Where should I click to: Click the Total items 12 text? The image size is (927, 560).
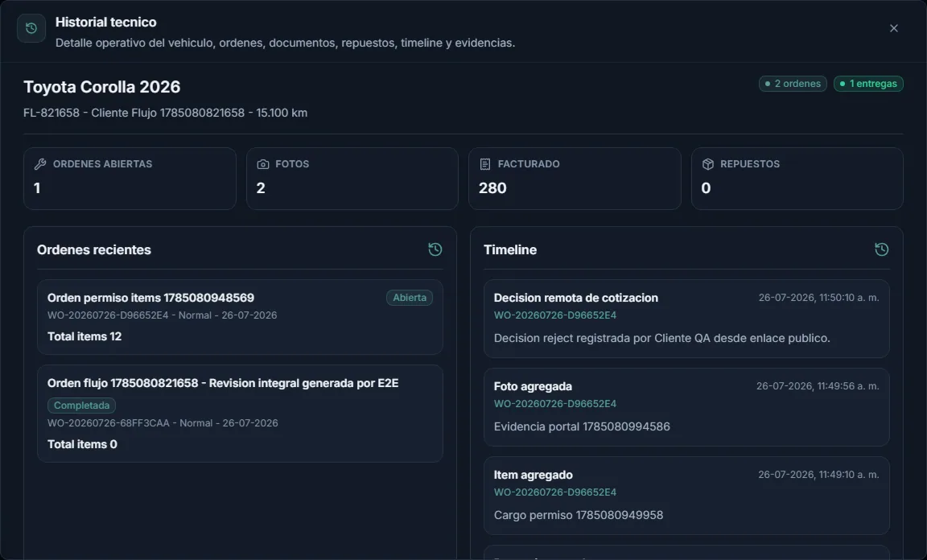[x=84, y=336]
